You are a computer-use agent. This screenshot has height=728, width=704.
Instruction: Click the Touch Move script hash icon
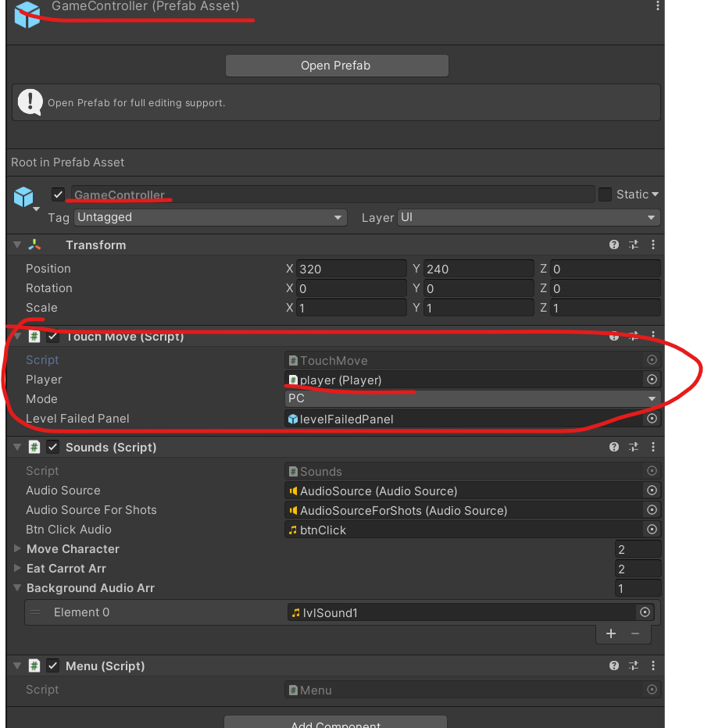point(34,337)
